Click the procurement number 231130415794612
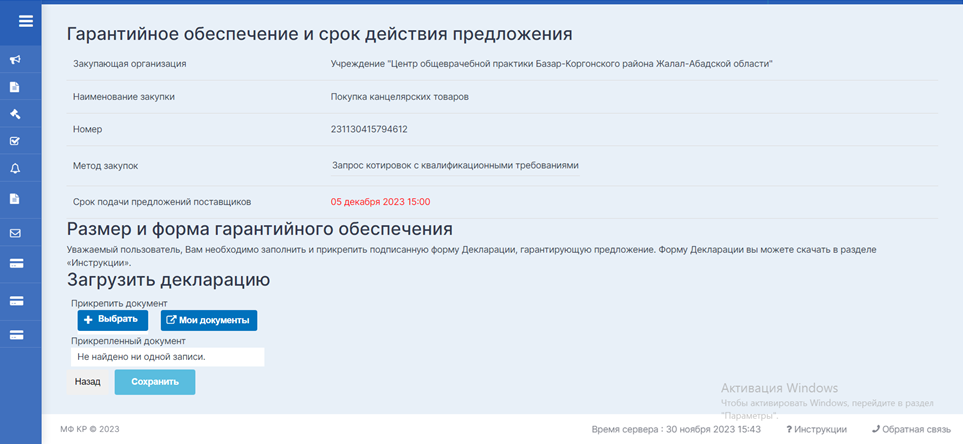 point(369,129)
